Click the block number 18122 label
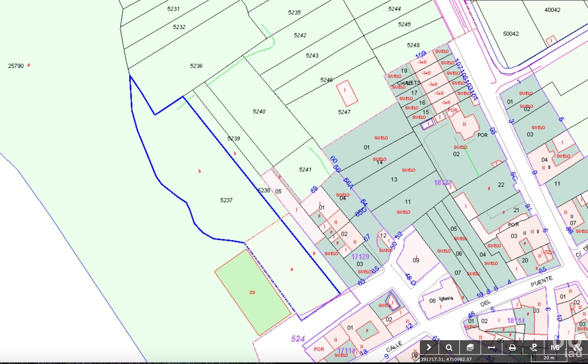588x364 pixels. click(x=443, y=183)
